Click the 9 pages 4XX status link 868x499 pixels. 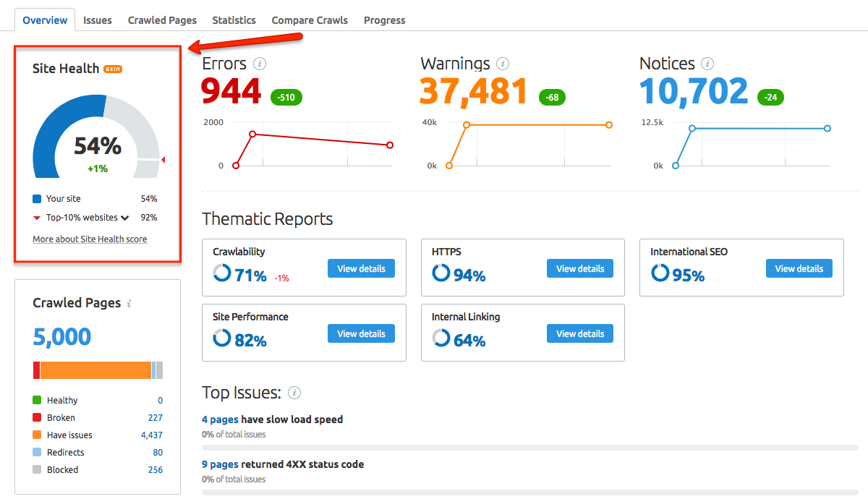(x=221, y=464)
